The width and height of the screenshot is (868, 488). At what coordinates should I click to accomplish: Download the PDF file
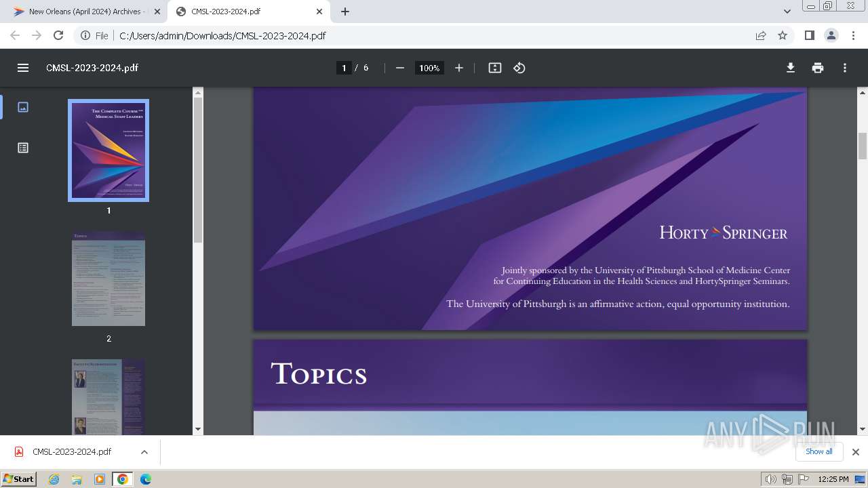[x=791, y=68]
